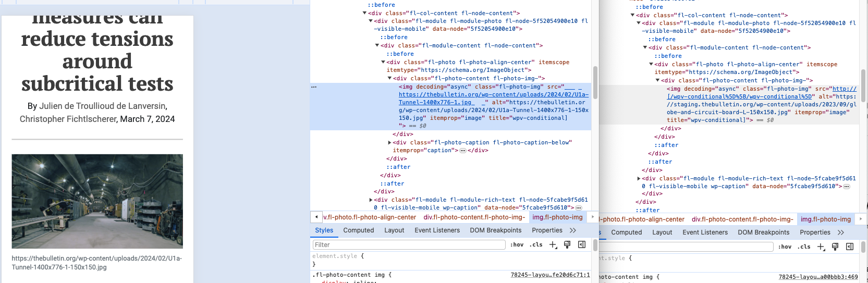Image resolution: width=868 pixels, height=283 pixels.
Task: Focus the styles filter field in right DevTools
Action: [686, 247]
